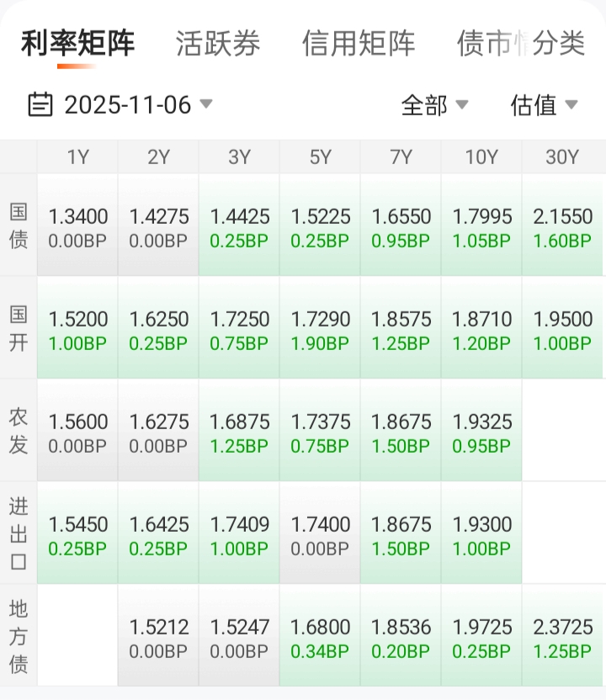Switch to the 活跃券 tab
The image size is (606, 700).
(218, 44)
